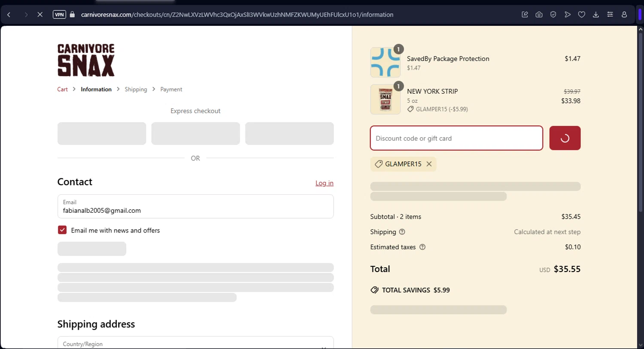This screenshot has width=644, height=349.
Task: Click the discount apply button with spinner
Action: click(565, 138)
